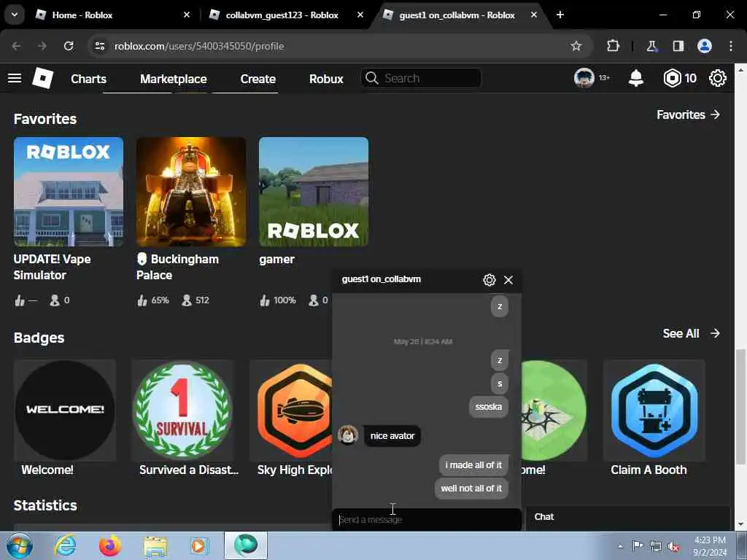
Task: Open Buckingham Palace game thumbnail
Action: [191, 192]
